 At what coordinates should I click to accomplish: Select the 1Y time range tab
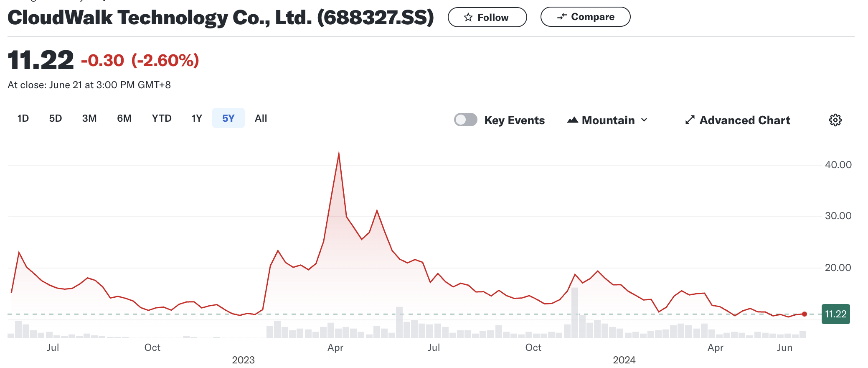[197, 118]
